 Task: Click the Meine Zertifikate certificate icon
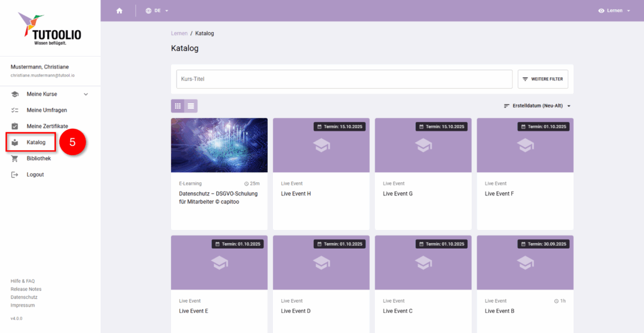15,126
